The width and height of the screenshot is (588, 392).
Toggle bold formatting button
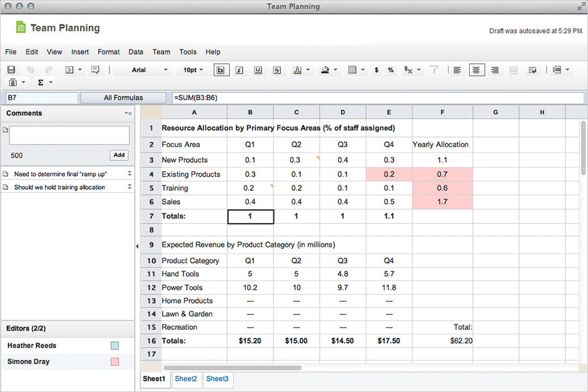(x=221, y=70)
